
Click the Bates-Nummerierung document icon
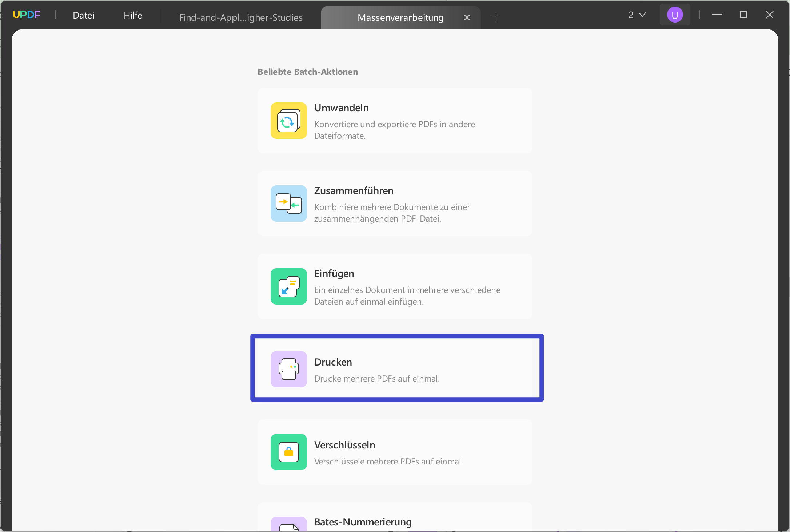point(288,524)
